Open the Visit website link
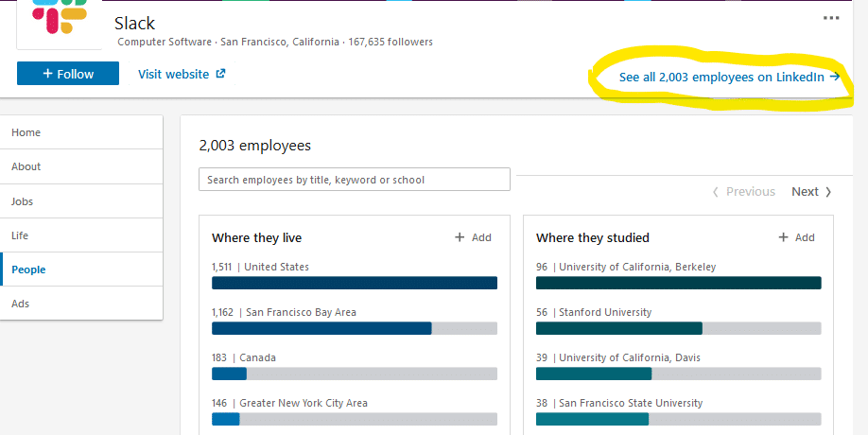 [175, 74]
